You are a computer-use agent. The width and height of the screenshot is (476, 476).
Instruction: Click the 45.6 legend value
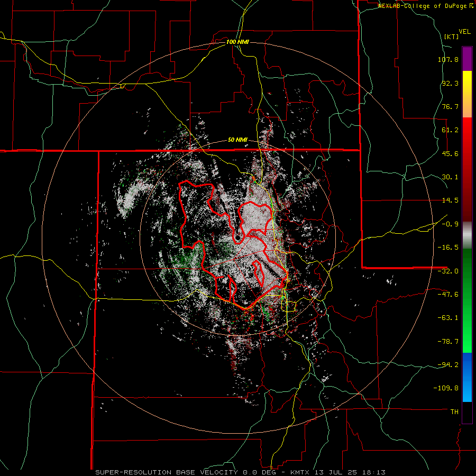point(450,153)
